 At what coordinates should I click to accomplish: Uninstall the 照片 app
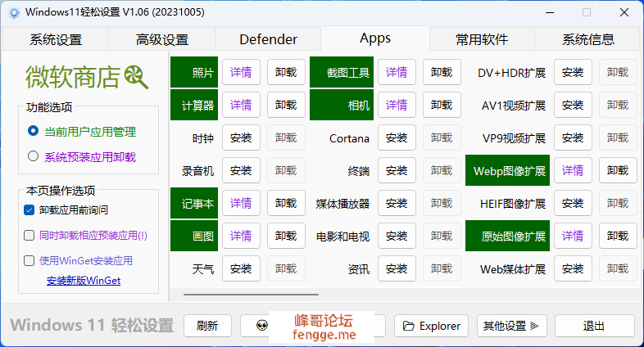click(286, 72)
